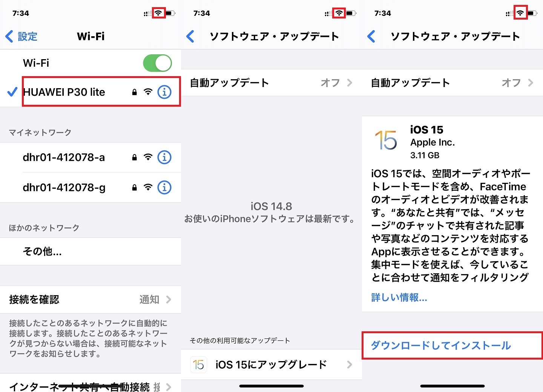Connect to dhr01-412078-a network
This screenshot has width=543, height=392.
[x=90, y=157]
